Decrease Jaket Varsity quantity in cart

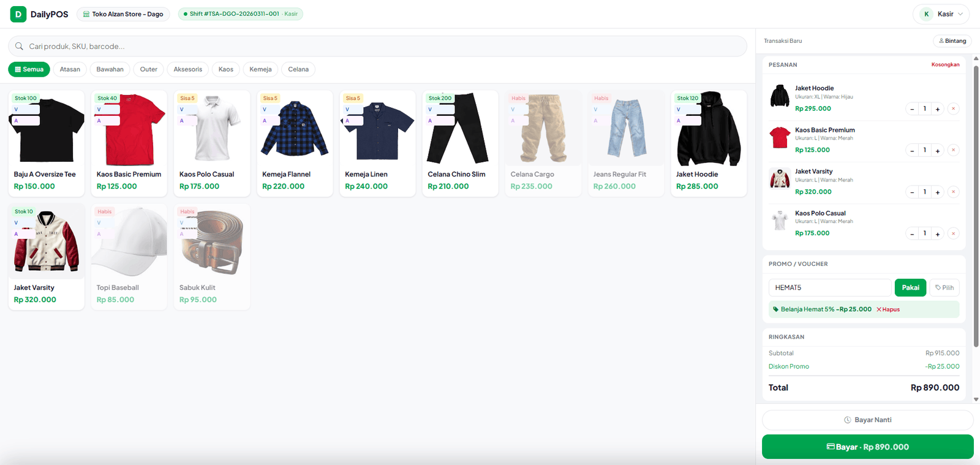(912, 192)
